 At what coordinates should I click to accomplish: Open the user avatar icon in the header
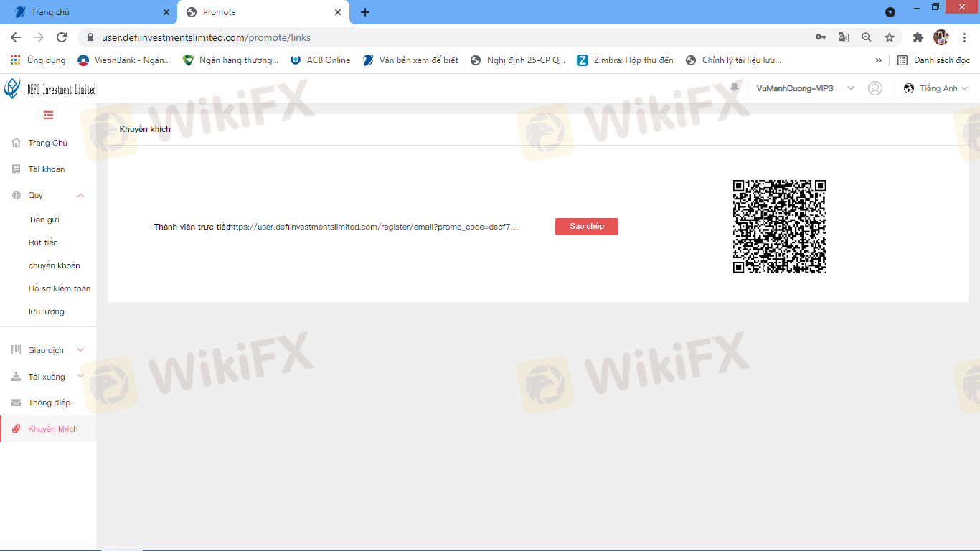pos(875,88)
